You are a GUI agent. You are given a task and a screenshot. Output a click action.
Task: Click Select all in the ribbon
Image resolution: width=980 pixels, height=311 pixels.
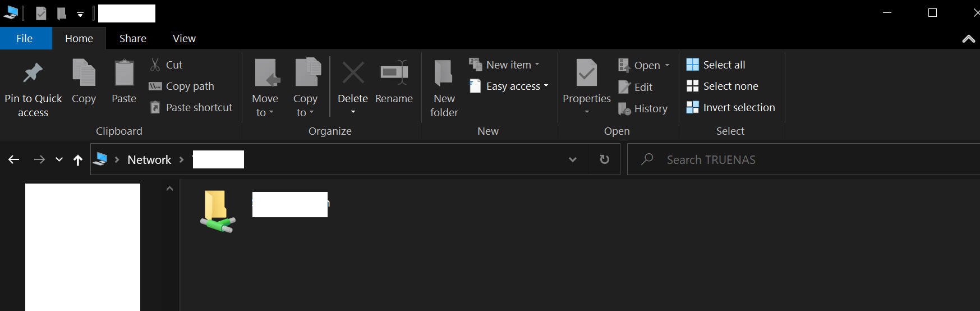point(716,65)
